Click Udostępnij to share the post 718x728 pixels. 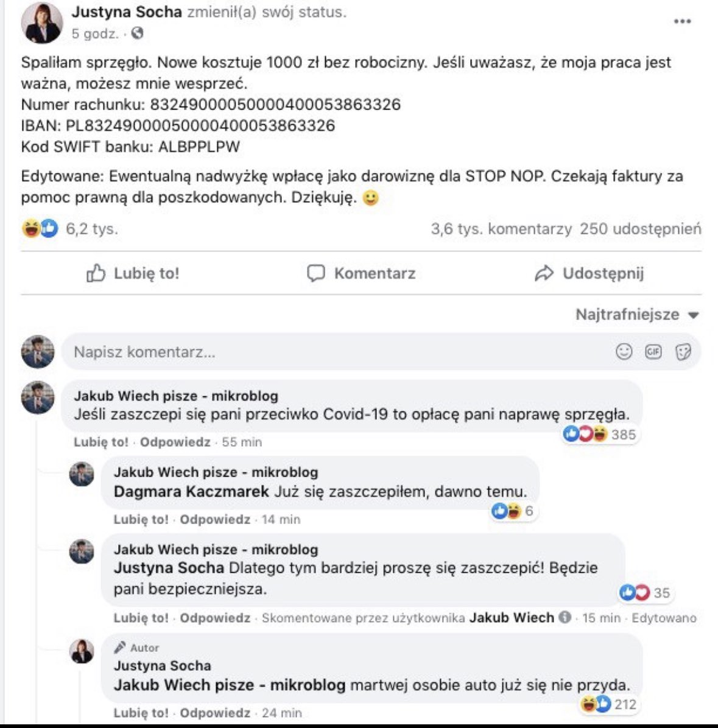click(x=589, y=273)
